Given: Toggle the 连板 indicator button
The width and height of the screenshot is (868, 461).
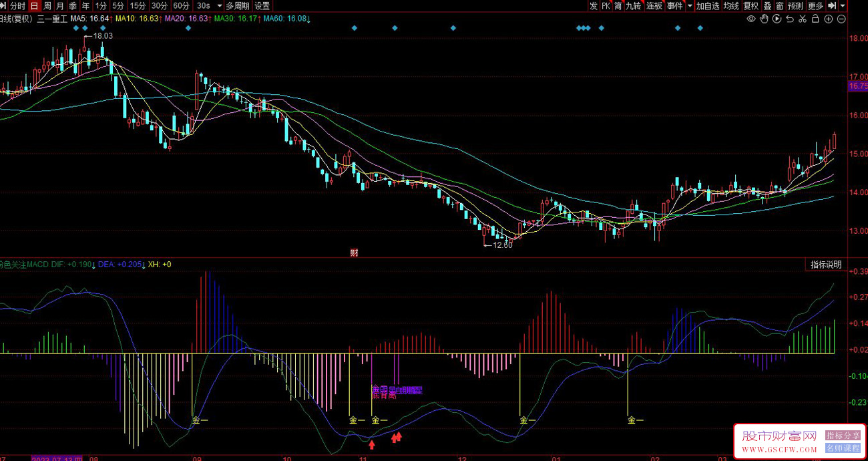Looking at the screenshot, I should coord(654,6).
